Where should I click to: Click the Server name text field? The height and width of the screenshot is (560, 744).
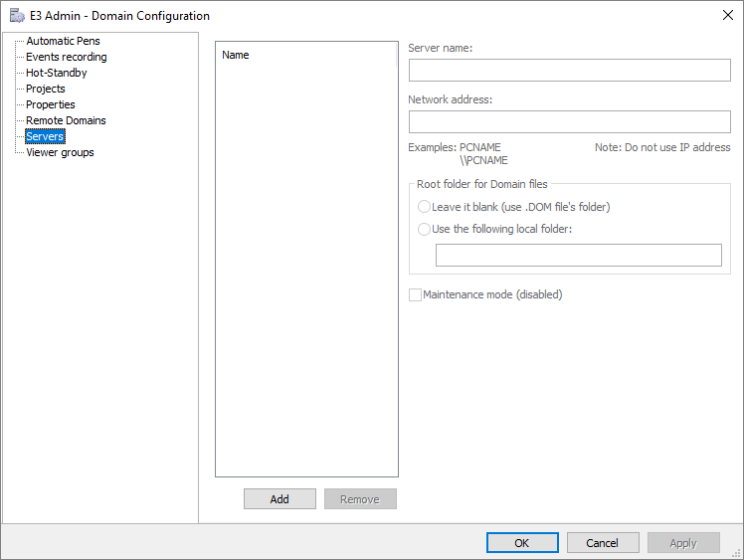point(569,71)
